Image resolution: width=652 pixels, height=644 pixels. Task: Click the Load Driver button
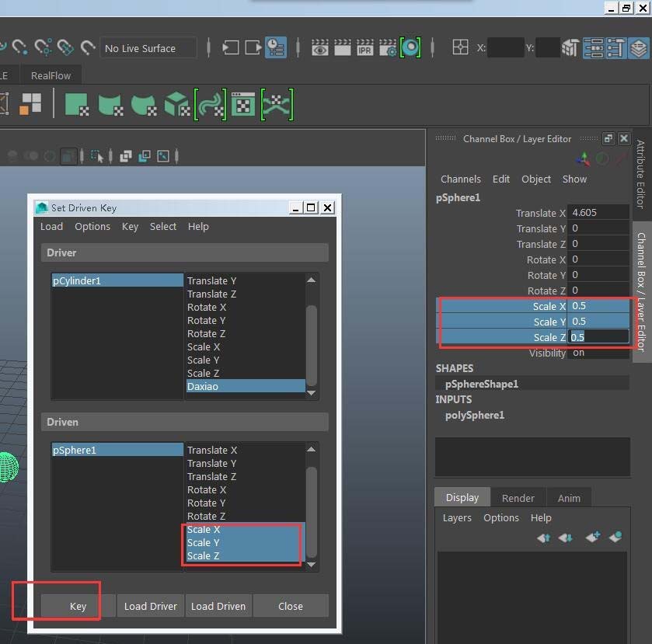151,606
